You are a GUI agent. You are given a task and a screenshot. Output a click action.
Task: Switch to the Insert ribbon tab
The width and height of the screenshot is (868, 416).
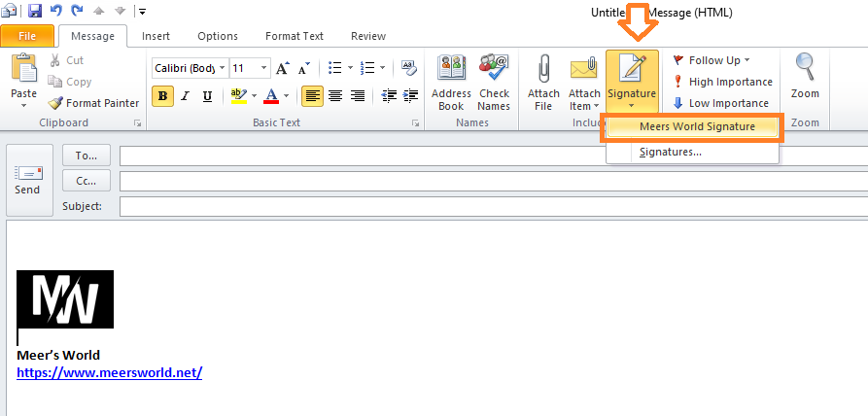[x=156, y=36]
